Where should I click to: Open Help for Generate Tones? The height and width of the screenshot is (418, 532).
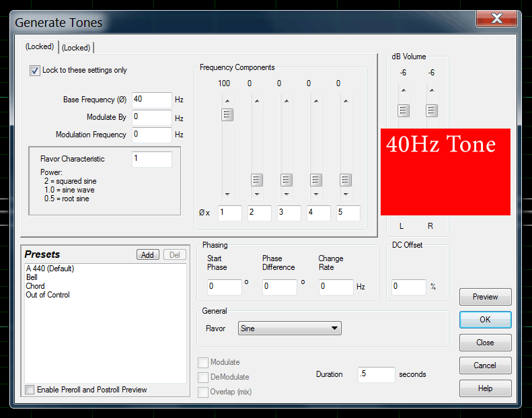pyautogui.click(x=485, y=388)
